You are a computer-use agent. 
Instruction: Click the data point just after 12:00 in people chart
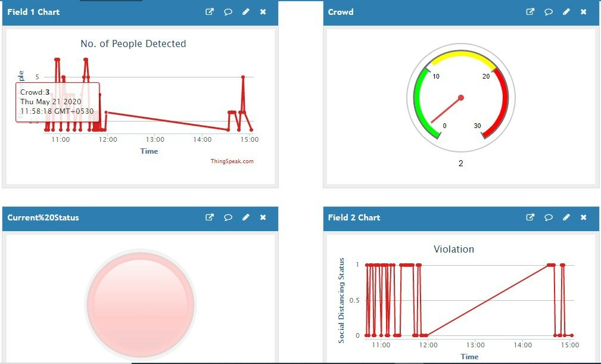tap(106, 112)
